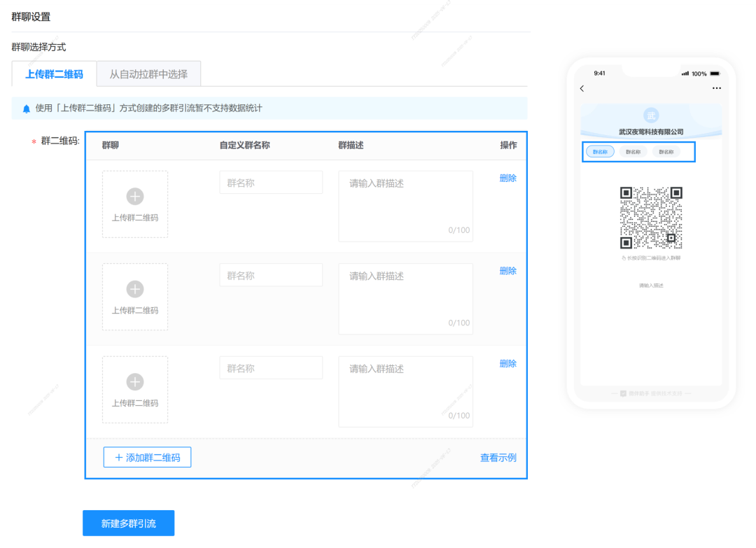This screenshot has height=548, width=756.
Task: Tap the back arrow in phone preview
Action: pyautogui.click(x=582, y=88)
